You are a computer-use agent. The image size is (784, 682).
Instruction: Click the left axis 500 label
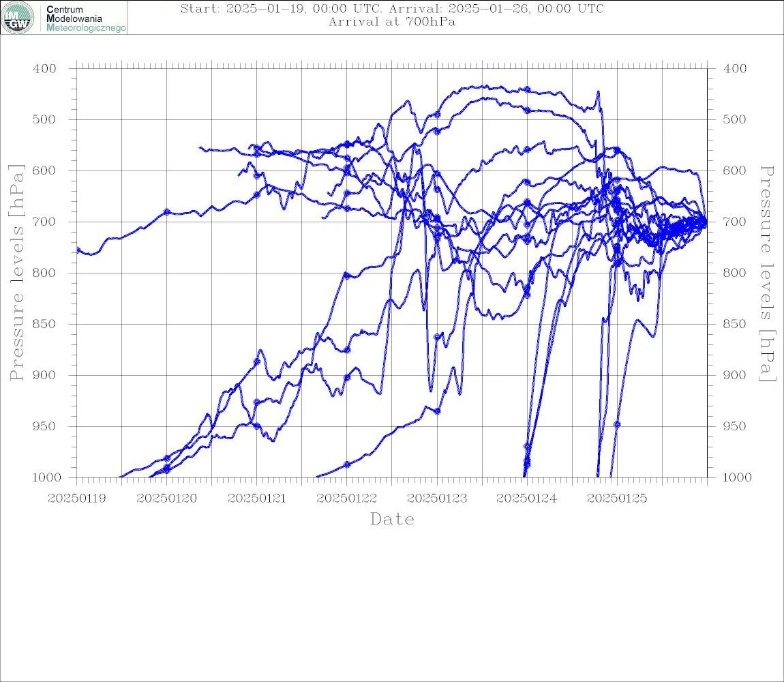(44, 119)
